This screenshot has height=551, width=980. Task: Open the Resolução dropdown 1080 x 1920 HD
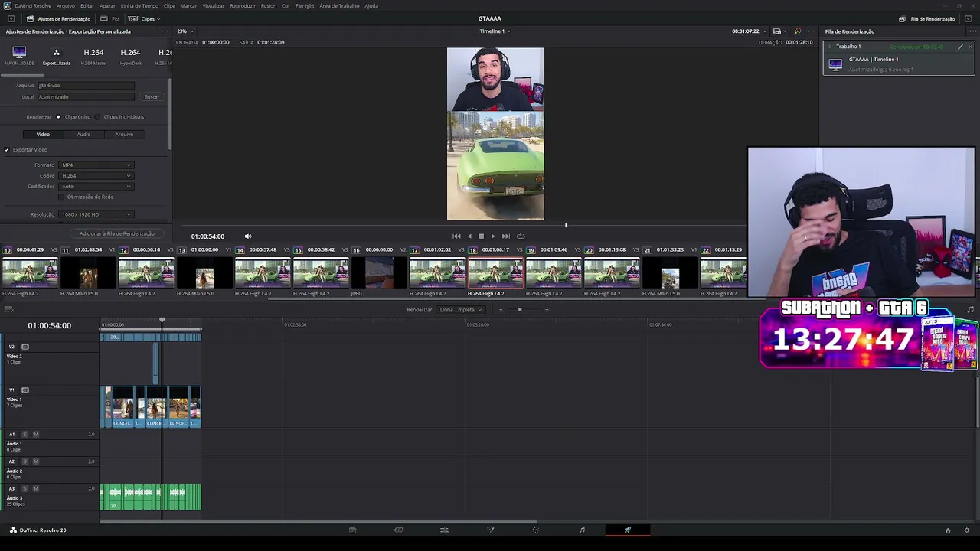pos(96,214)
